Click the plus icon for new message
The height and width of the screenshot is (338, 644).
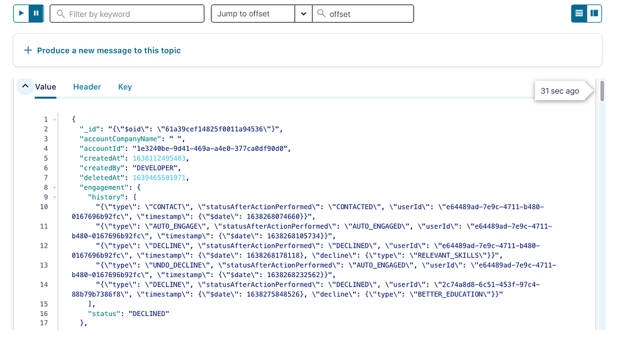tap(28, 50)
